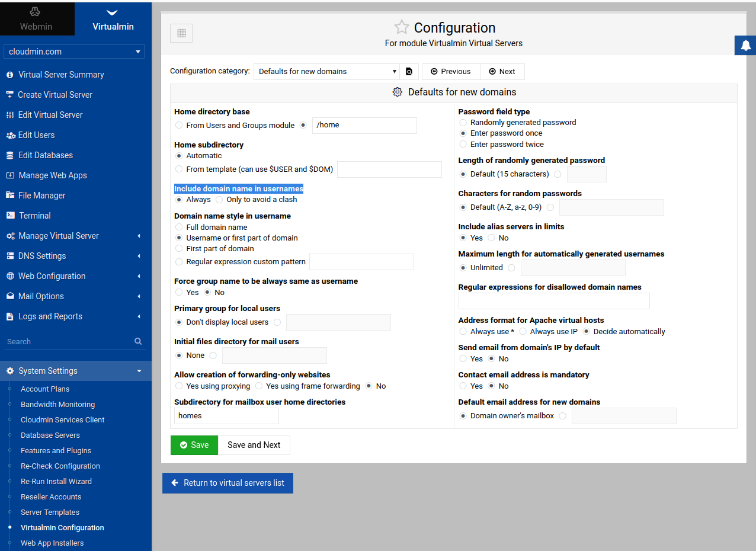
Task: Click the sidebar search magnifier icon
Action: [x=138, y=341]
